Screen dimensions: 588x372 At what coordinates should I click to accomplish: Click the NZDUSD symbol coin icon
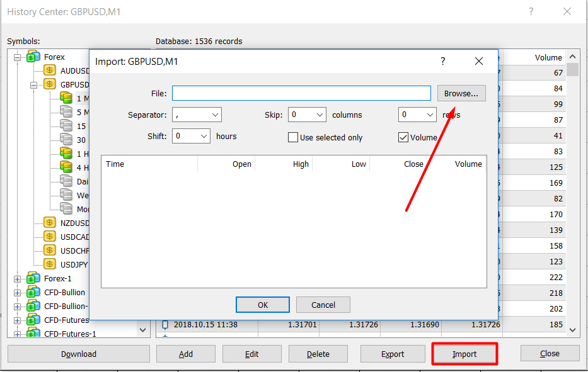click(x=50, y=223)
